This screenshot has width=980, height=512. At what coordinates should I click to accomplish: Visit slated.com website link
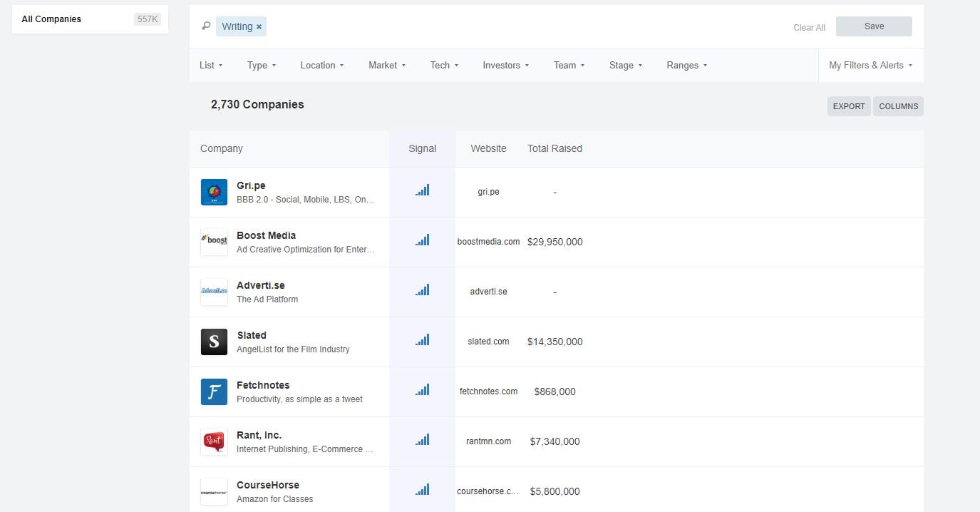488,342
